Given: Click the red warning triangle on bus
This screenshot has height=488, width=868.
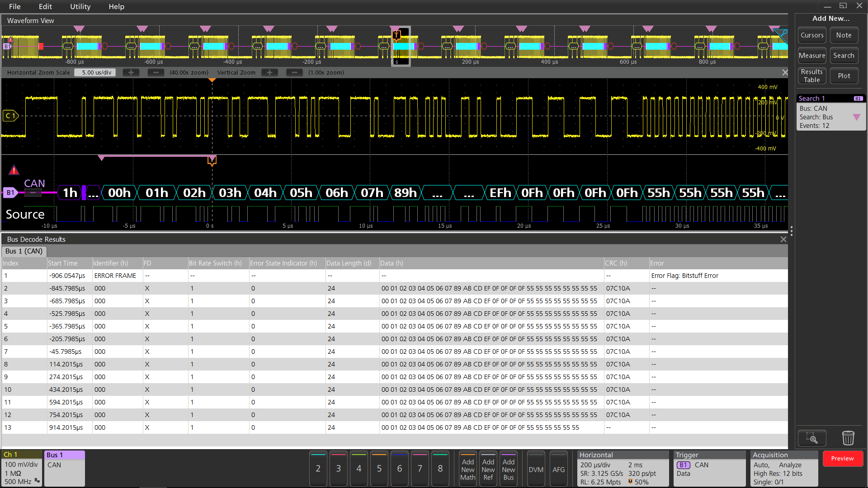Looking at the screenshot, I should pos(14,170).
